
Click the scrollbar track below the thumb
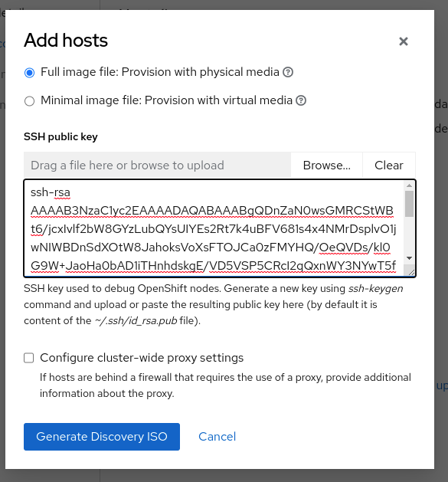pos(409,235)
